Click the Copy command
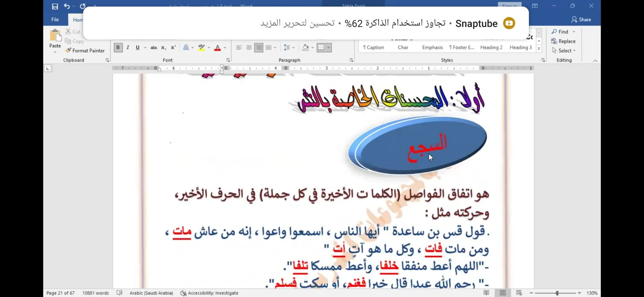The image size is (644, 297). click(74, 41)
